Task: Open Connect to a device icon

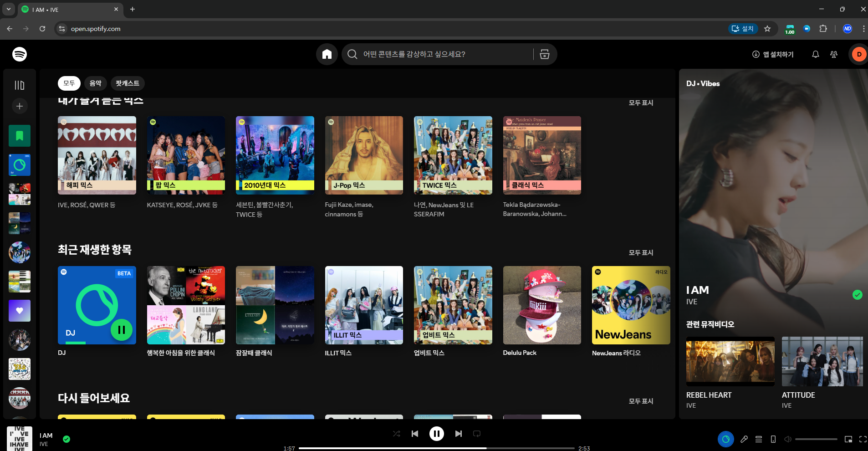Action: click(773, 439)
